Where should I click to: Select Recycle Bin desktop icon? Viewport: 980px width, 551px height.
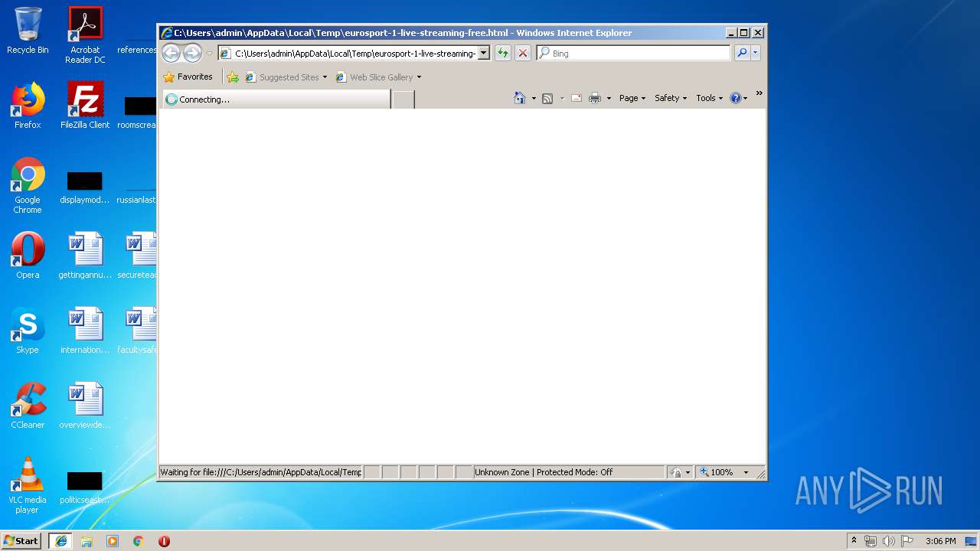[x=28, y=31]
